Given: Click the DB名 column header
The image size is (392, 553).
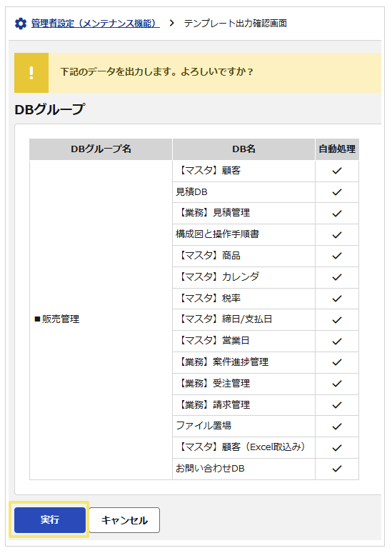Looking at the screenshot, I should tap(243, 149).
